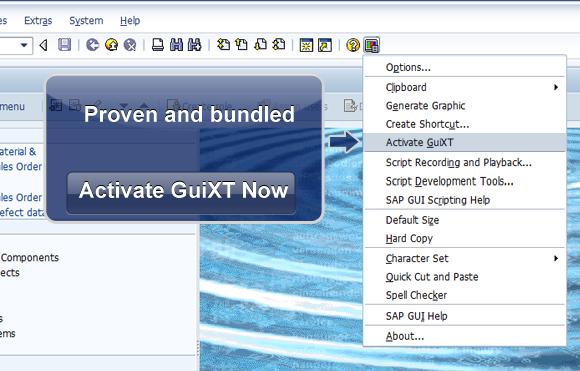
Task: Toggle Quick Cut and Paste
Action: coord(465,277)
